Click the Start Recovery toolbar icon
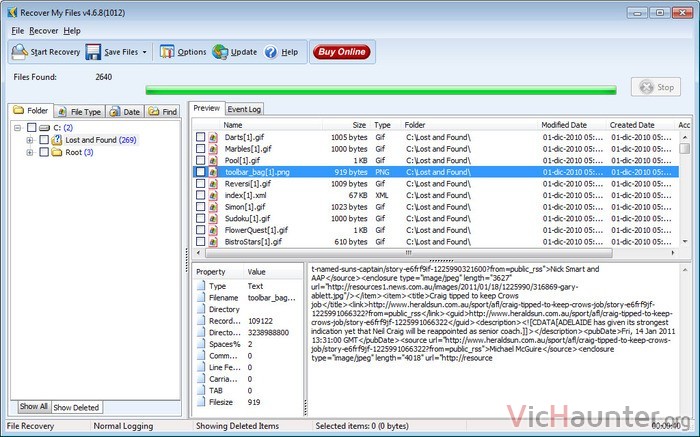 tap(19, 52)
